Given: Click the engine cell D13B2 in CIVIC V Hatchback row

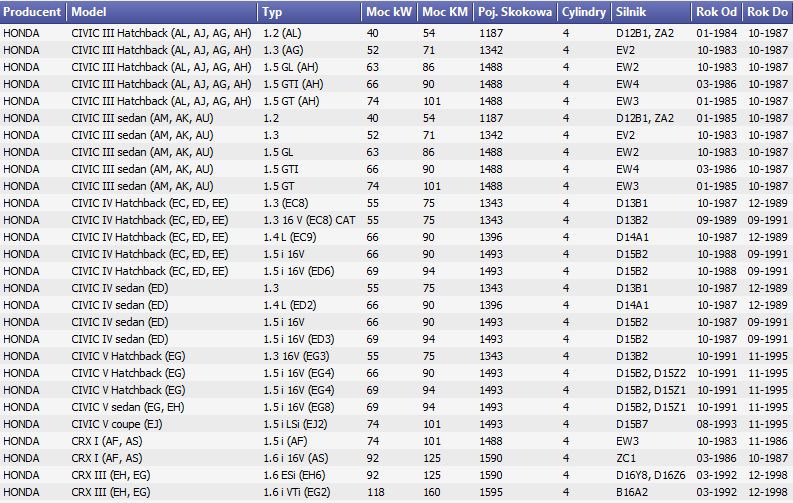Looking at the screenshot, I should click(632, 356).
